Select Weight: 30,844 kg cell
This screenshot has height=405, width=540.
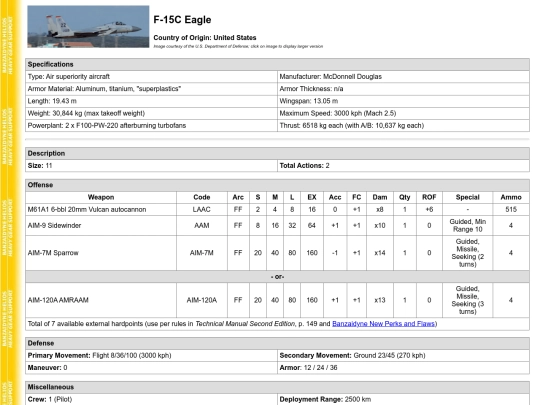pos(151,113)
